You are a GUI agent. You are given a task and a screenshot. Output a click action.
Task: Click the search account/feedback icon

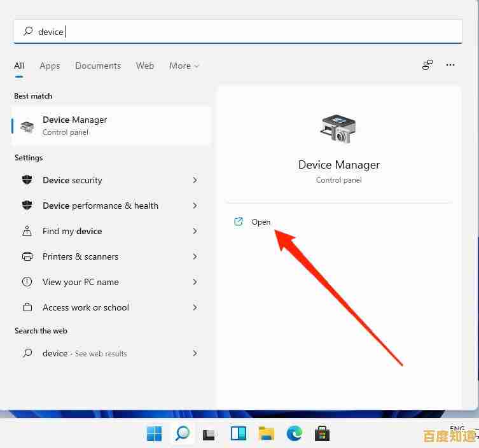point(427,65)
